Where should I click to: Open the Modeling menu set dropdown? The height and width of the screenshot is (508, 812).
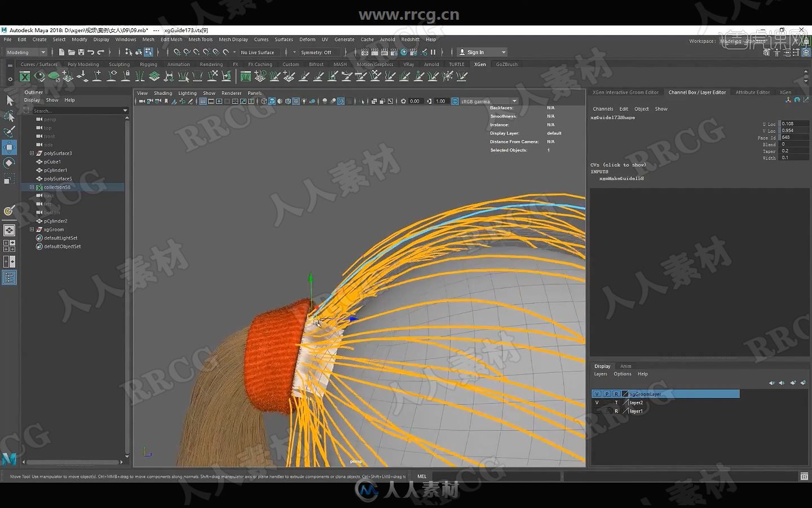[x=26, y=52]
